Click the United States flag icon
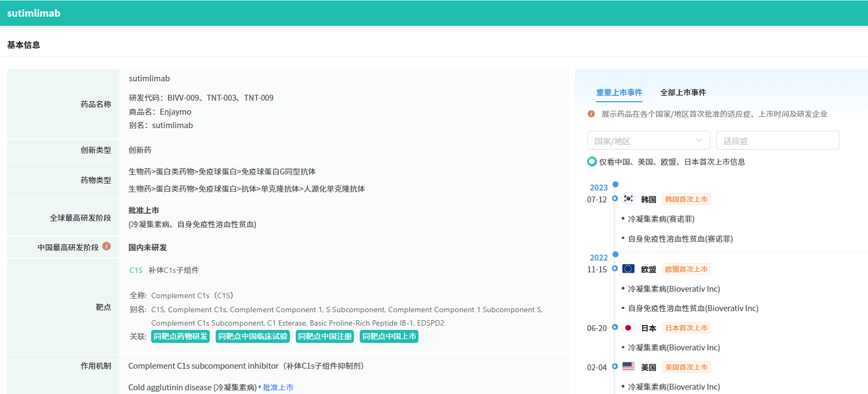868x394 pixels. [628, 367]
